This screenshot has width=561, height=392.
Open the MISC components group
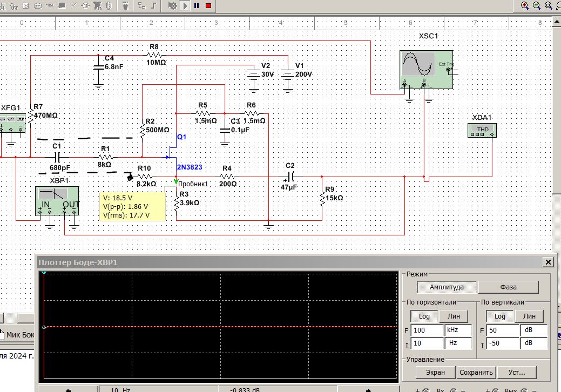click(x=50, y=5)
